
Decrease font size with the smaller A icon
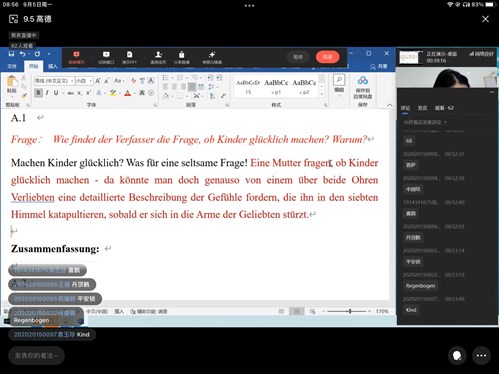tap(107, 81)
